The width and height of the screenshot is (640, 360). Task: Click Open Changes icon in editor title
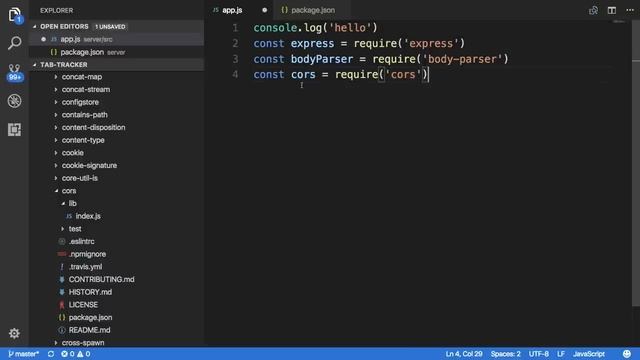593,10
